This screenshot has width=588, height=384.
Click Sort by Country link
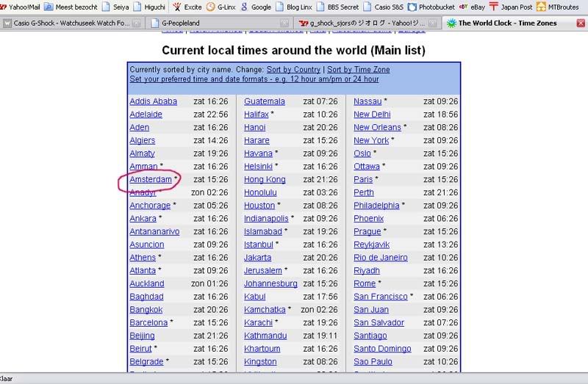[x=293, y=70]
